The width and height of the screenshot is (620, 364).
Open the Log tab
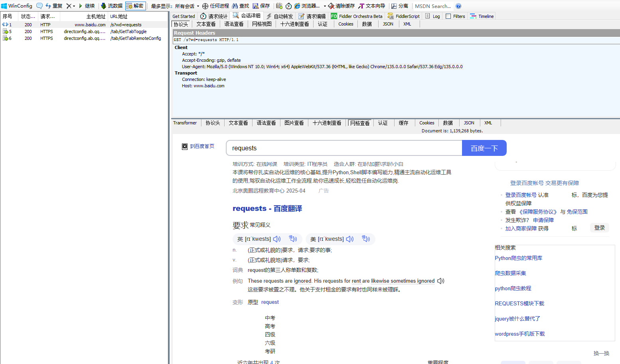[432, 16]
